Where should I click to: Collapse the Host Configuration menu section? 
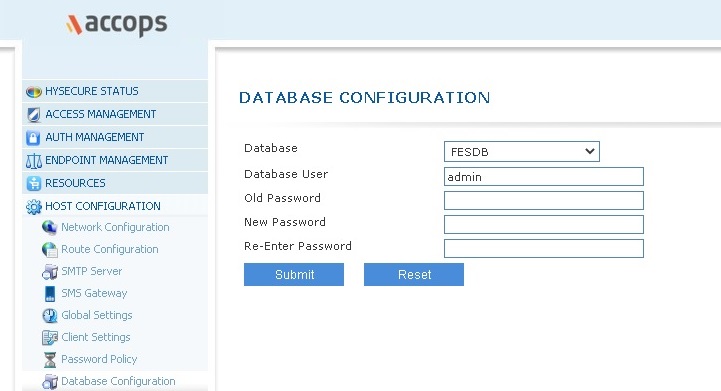coord(103,206)
